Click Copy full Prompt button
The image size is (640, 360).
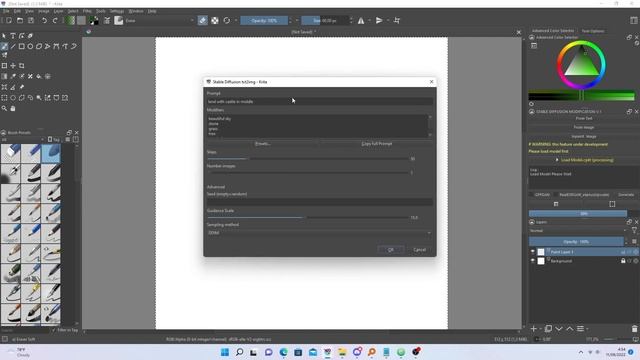(376, 144)
